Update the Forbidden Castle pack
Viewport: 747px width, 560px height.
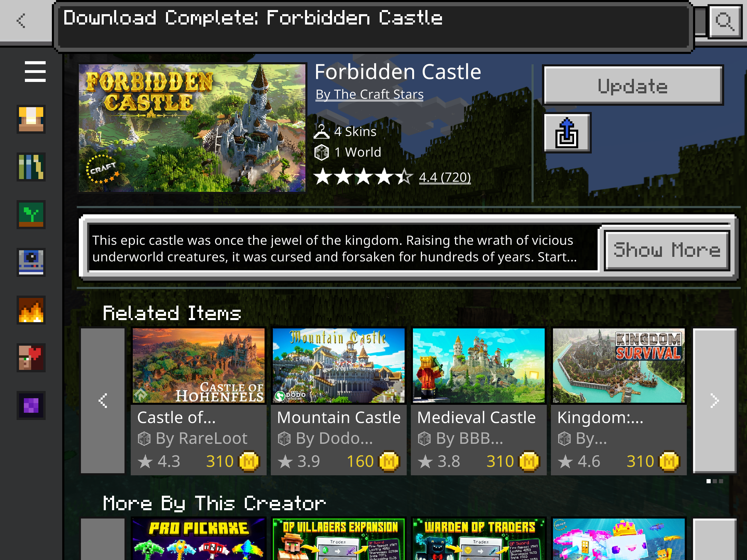click(x=633, y=85)
